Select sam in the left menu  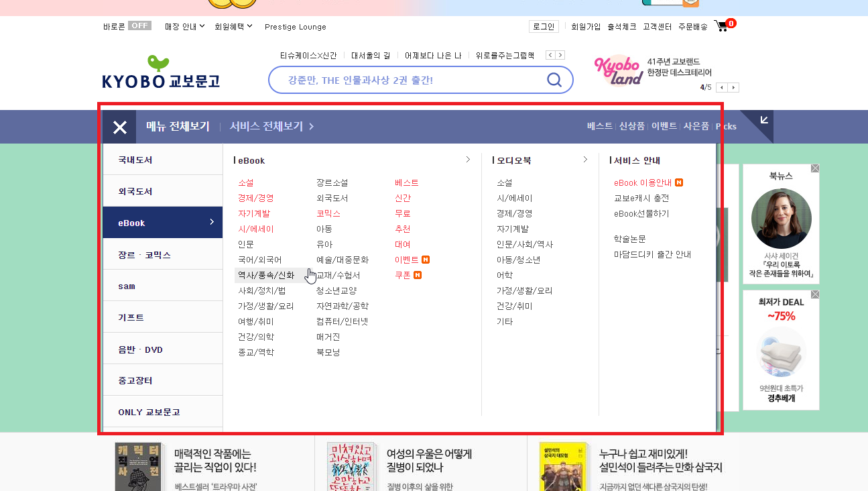point(163,286)
